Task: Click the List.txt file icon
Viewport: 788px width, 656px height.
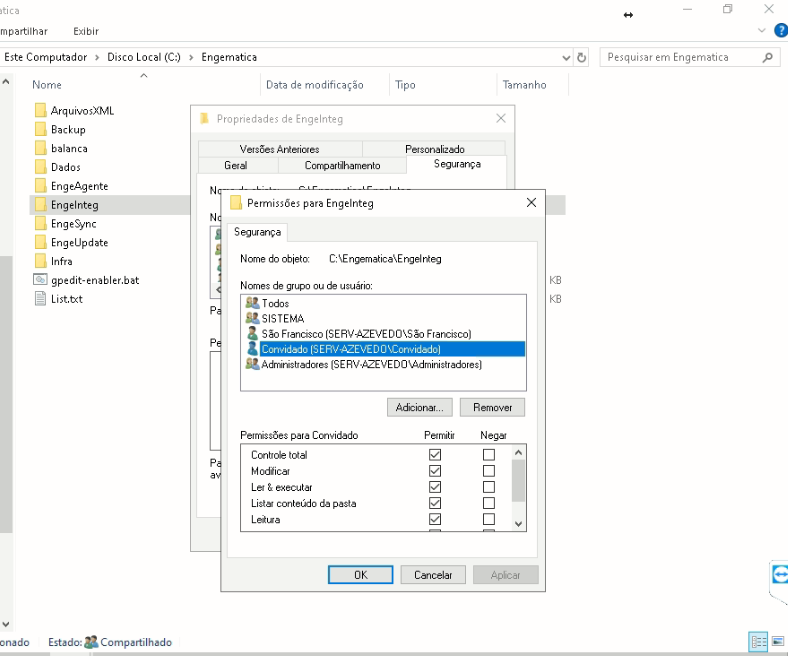Action: click(40, 299)
